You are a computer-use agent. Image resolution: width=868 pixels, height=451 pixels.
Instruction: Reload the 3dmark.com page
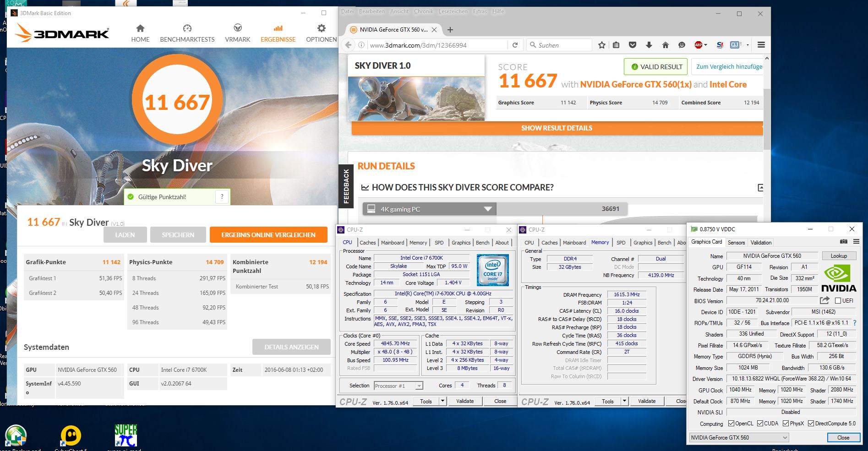coord(515,45)
